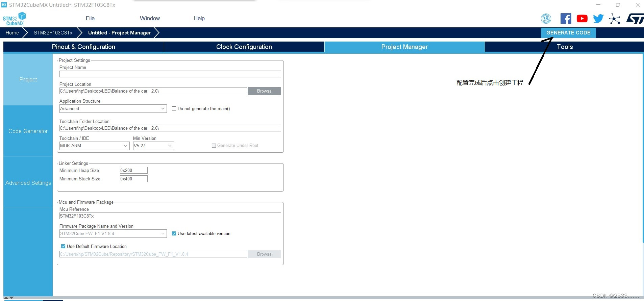Click the Minimum Stack Size field
Viewport: 644px width, 301px height.
click(x=134, y=179)
